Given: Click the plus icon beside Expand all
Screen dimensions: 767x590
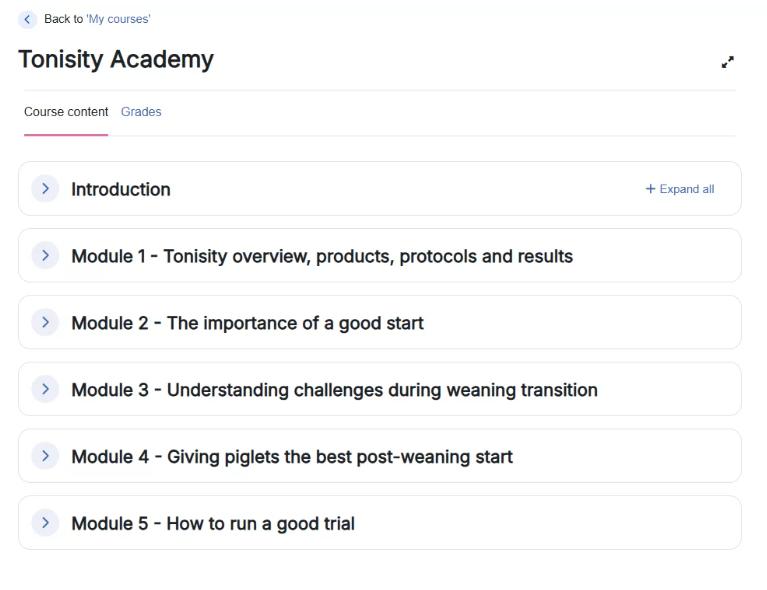Looking at the screenshot, I should [650, 189].
